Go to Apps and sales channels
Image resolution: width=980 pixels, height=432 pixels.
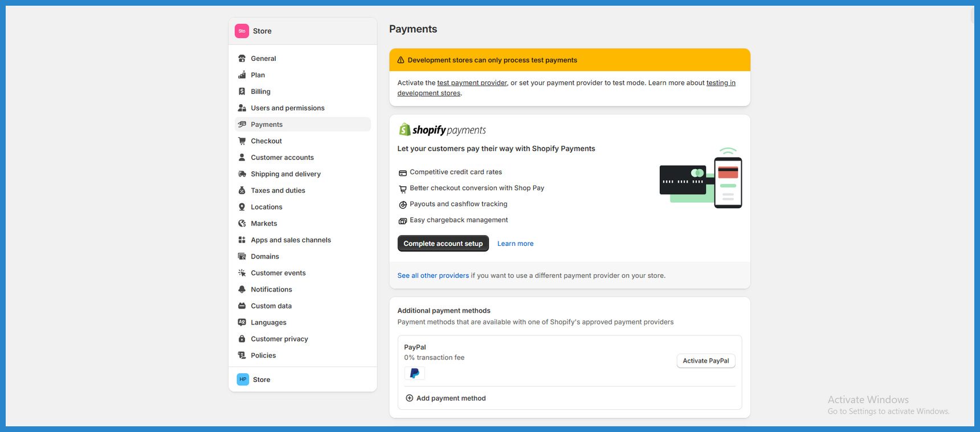[303, 240]
